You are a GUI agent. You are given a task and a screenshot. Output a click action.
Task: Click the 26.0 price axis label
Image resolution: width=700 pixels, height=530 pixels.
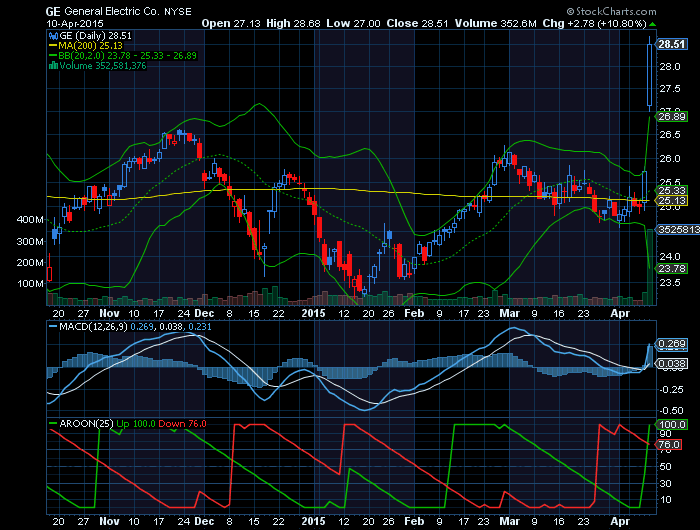click(x=670, y=159)
